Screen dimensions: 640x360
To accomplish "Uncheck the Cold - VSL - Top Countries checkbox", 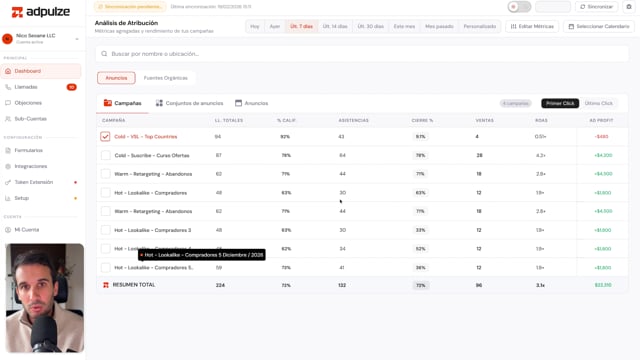I will click(x=105, y=136).
